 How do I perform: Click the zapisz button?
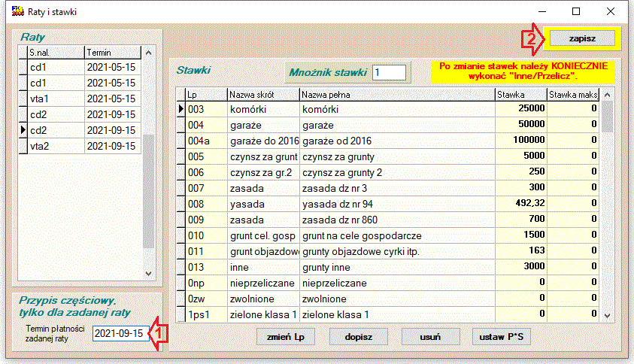click(x=582, y=38)
